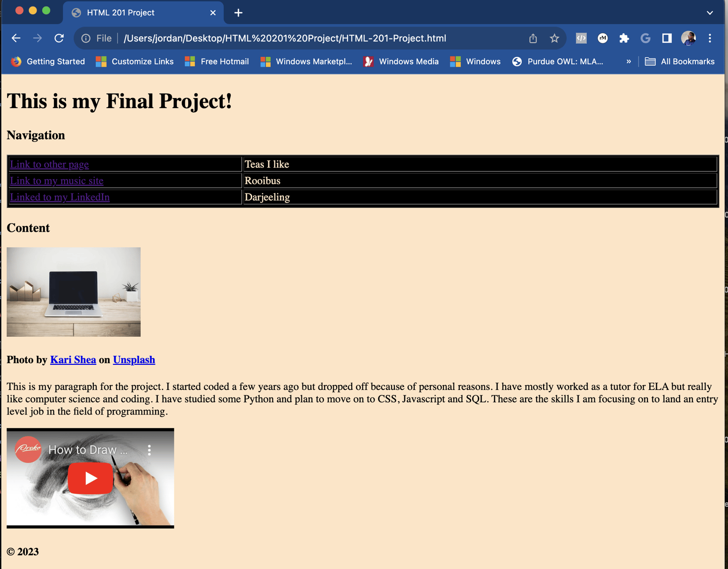Click the 'Teas I like' table cell
Viewport: 728px width, 569px height.
click(480, 164)
